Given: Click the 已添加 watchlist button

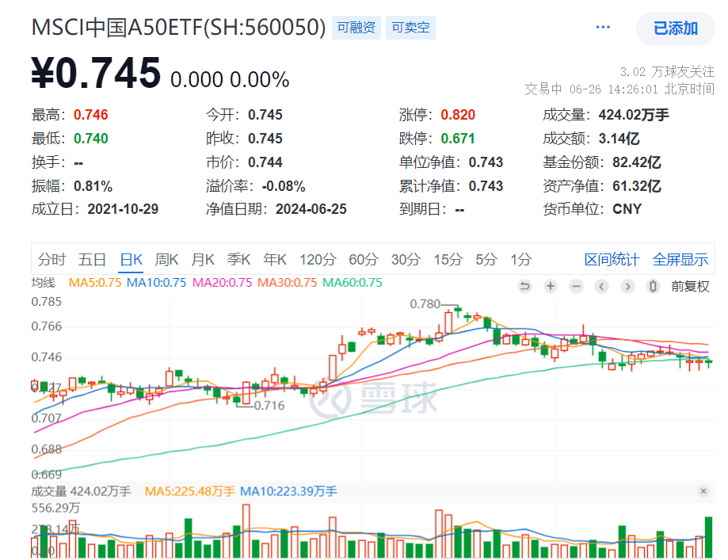Looking at the screenshot, I should [676, 29].
